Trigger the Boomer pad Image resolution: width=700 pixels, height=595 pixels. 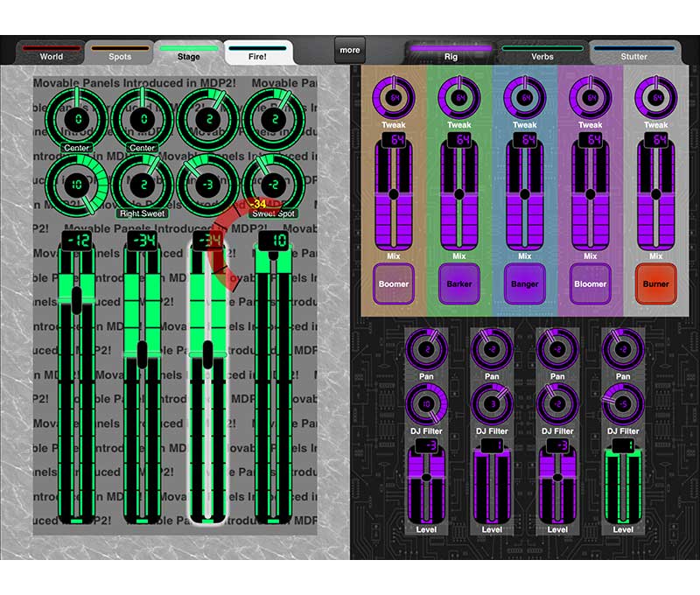pos(393,283)
